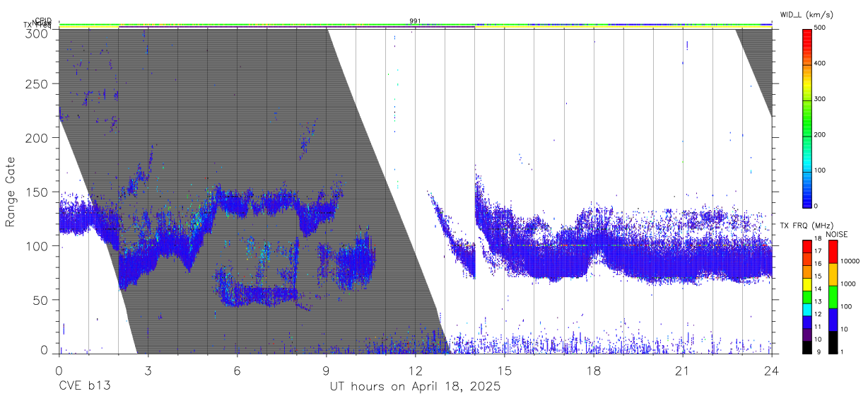Click the 'CVE b13' radar beam label

point(84,387)
